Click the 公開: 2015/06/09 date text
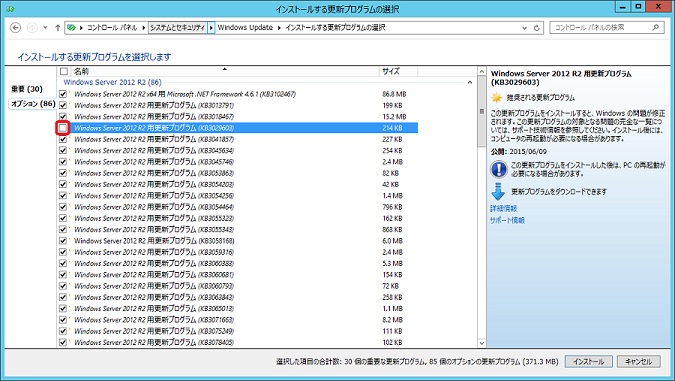675x381 pixels. pos(519,152)
